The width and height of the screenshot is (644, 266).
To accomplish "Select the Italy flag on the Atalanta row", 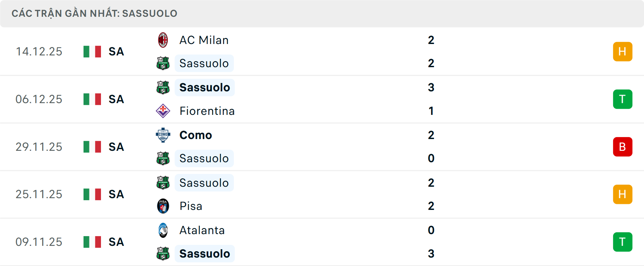I will tap(92, 242).
